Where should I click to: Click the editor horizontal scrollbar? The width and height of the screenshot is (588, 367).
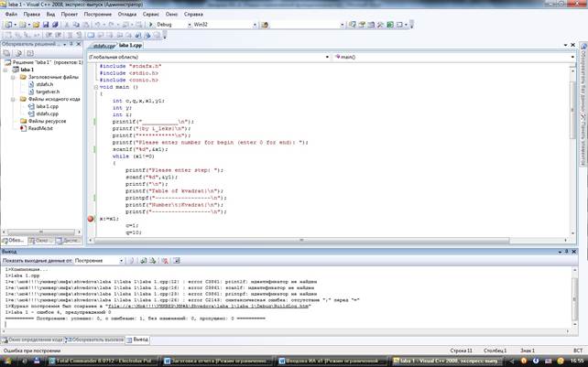tap(302, 240)
